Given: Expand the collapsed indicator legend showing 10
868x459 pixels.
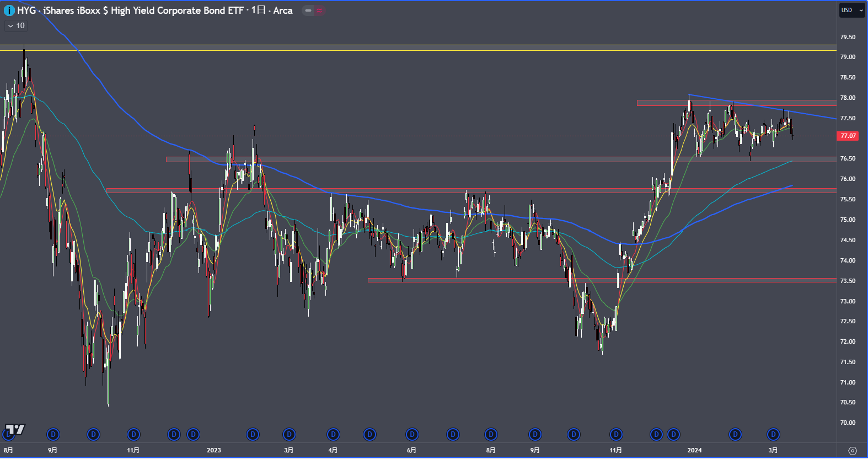Looking at the screenshot, I should pos(16,26).
